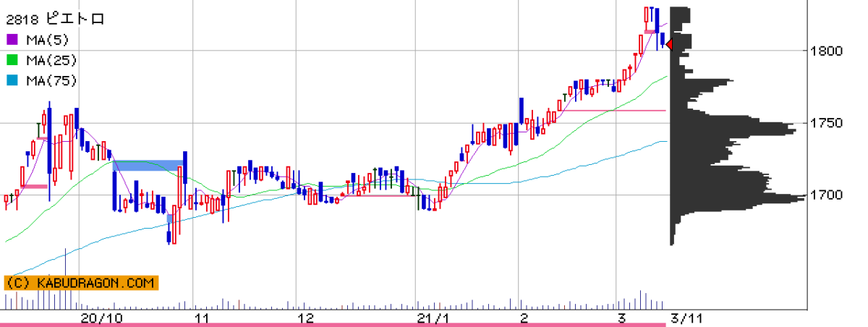868x327 pixels.
Task: Click the green MA(25) legend swatch
Action: click(12, 60)
